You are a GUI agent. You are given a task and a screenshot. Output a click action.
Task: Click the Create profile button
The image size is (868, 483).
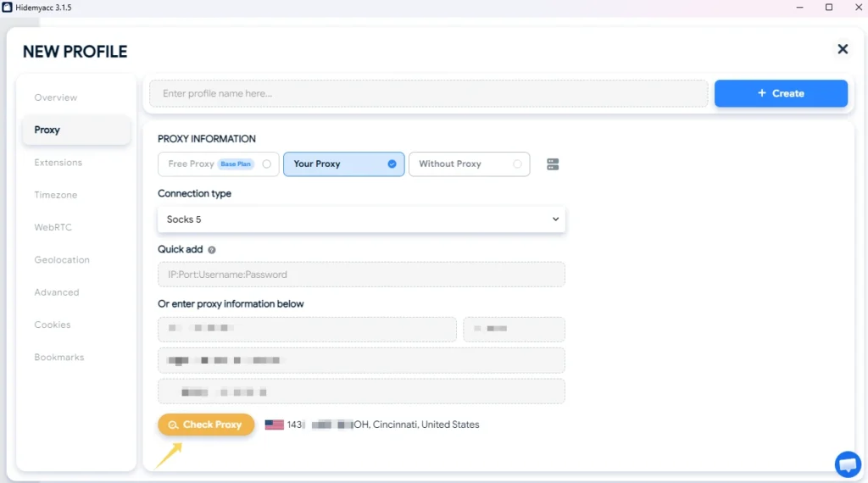click(x=781, y=93)
